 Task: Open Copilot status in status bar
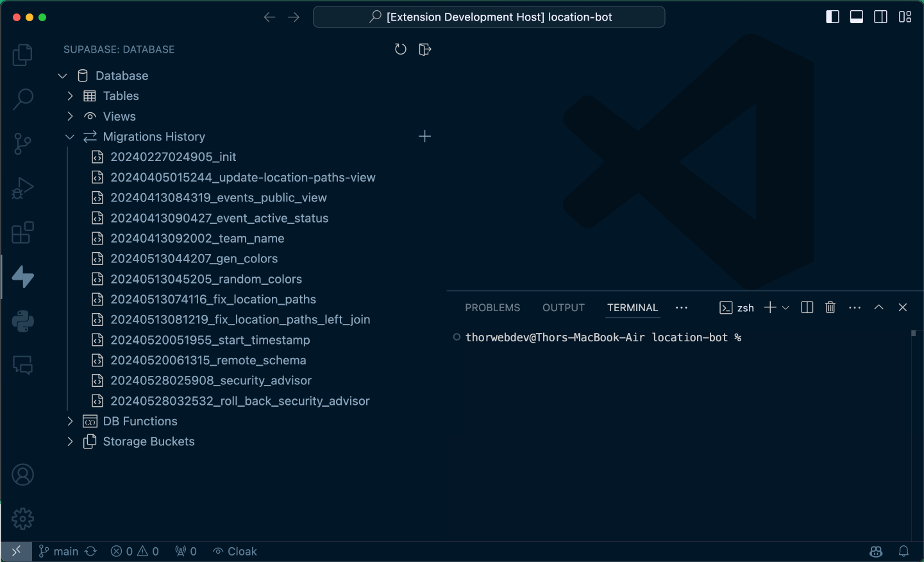pyautogui.click(x=876, y=552)
